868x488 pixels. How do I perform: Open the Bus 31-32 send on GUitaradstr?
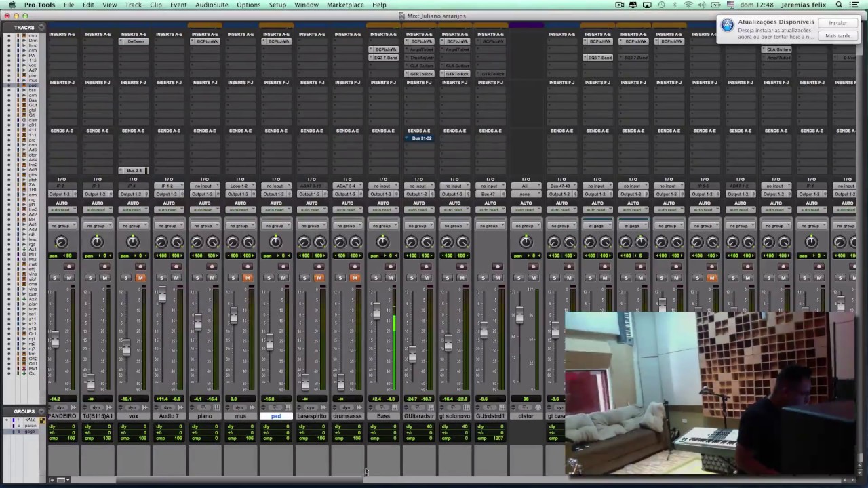click(420, 138)
